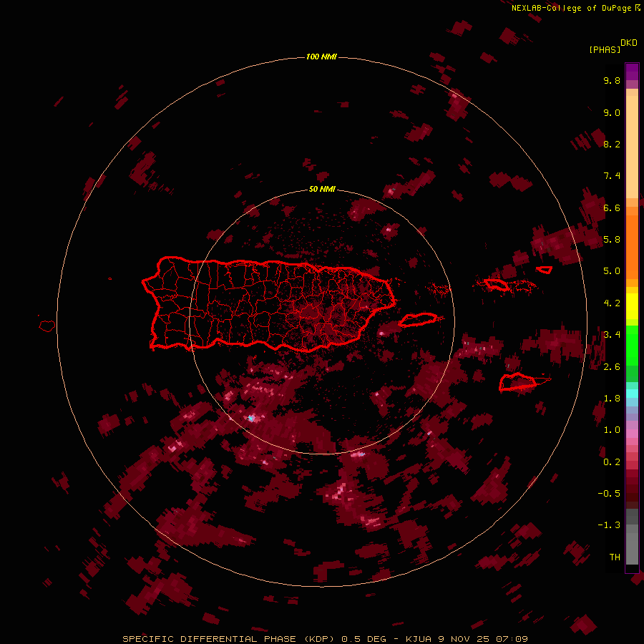
Task: Click the [PHAS] units label
Action: pyautogui.click(x=605, y=50)
